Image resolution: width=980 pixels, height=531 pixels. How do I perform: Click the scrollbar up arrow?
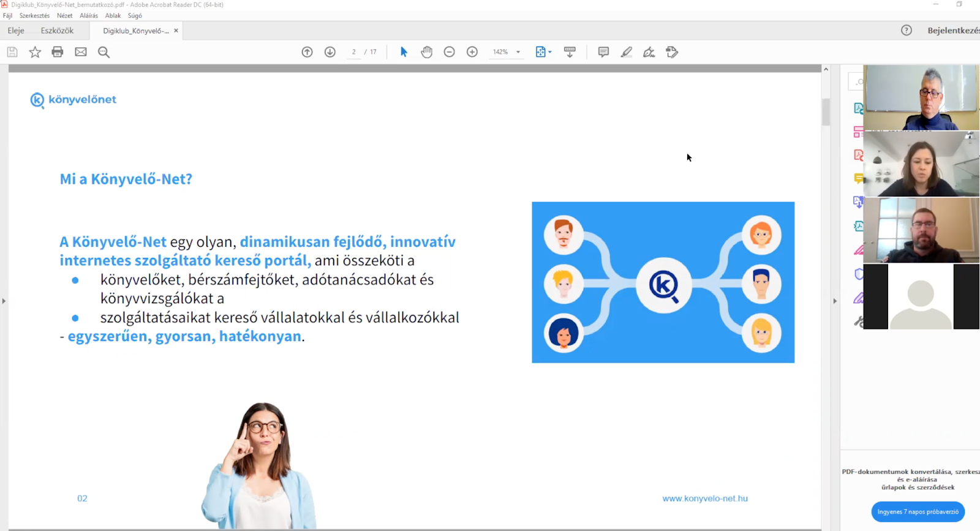pyautogui.click(x=826, y=69)
